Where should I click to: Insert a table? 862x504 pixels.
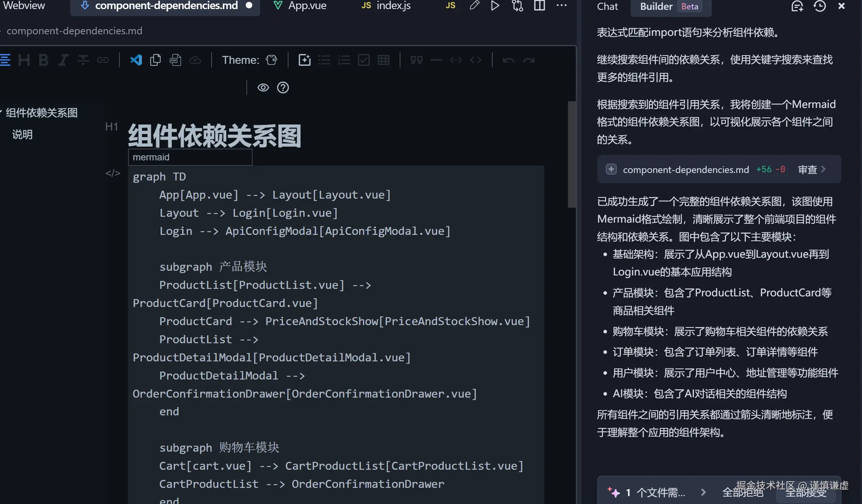(x=383, y=60)
